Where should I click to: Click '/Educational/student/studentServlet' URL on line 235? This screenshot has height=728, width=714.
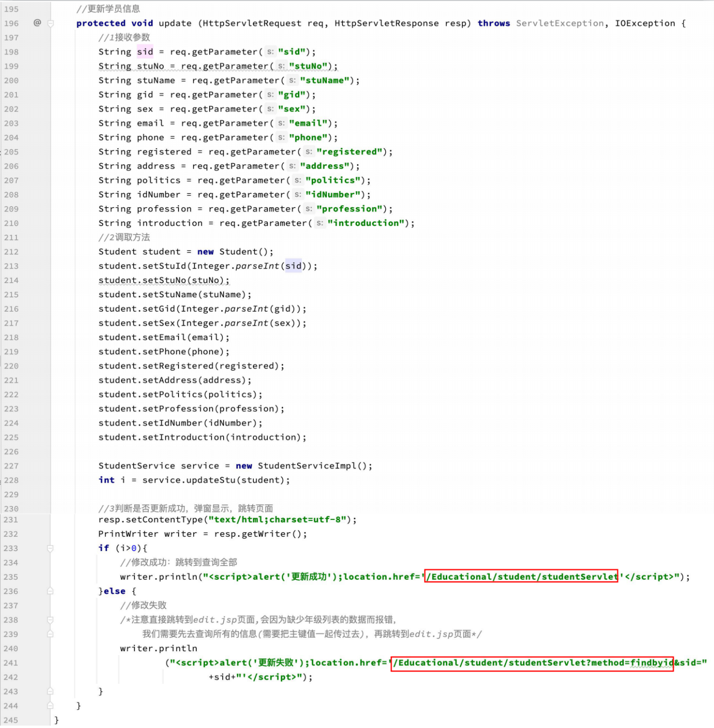[522, 577]
